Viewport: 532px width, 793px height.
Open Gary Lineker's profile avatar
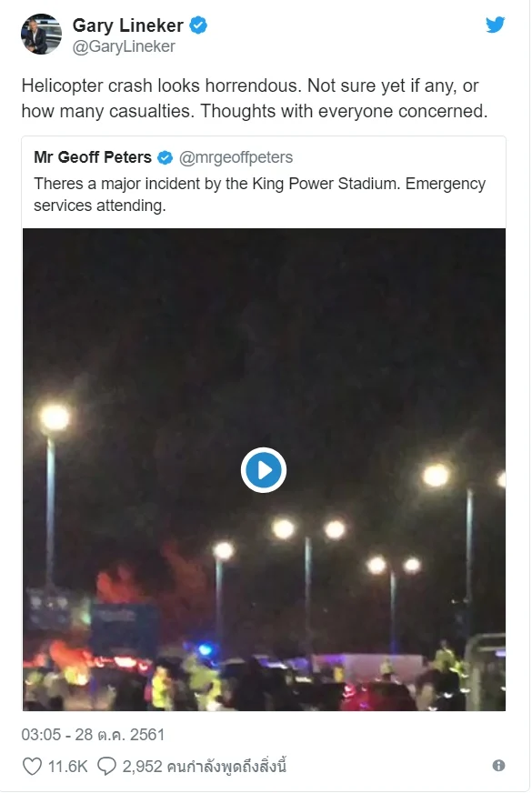[41, 34]
